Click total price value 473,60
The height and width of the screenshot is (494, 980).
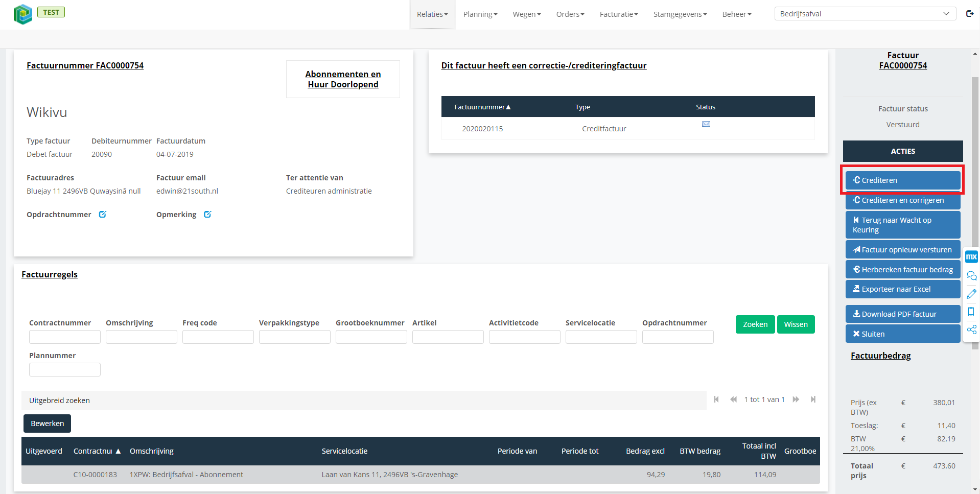point(944,466)
